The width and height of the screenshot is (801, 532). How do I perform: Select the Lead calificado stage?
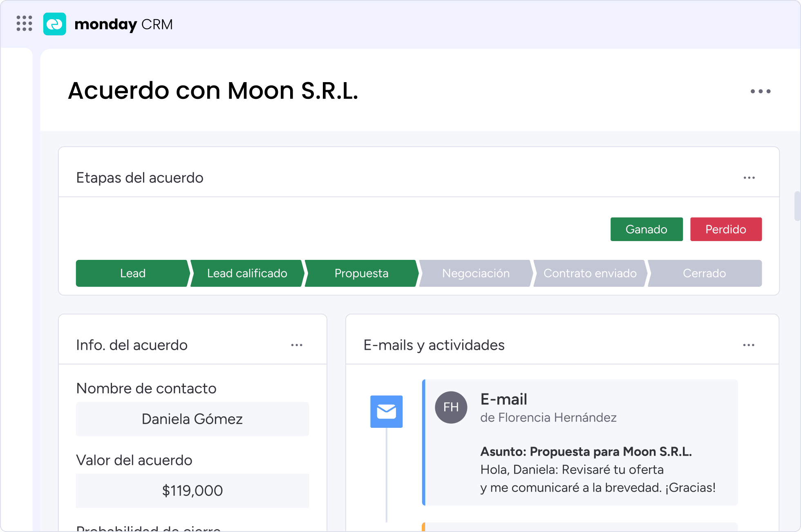247,273
